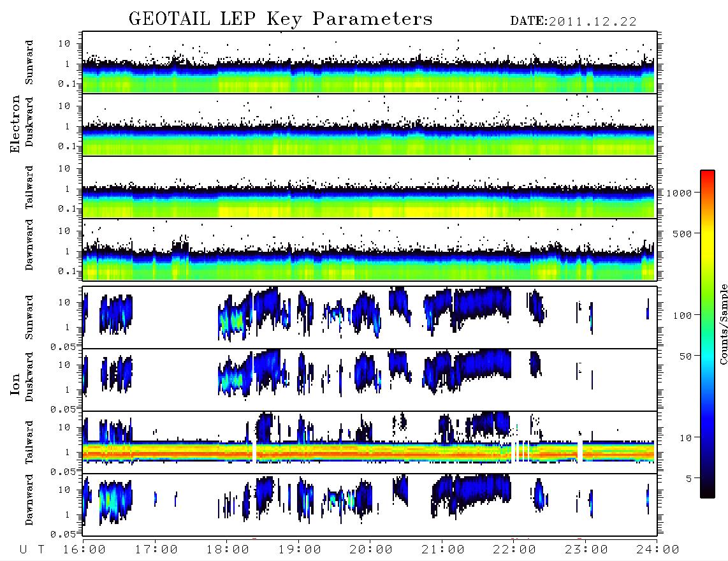
Task: Click the vertical 'Ion' group label
Action: [15, 384]
